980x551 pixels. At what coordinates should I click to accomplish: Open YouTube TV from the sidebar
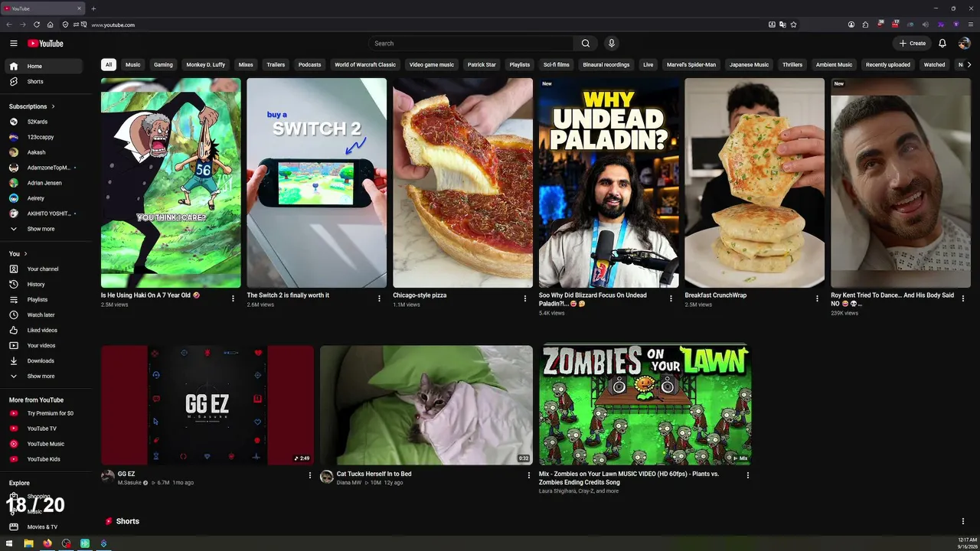tap(46, 429)
